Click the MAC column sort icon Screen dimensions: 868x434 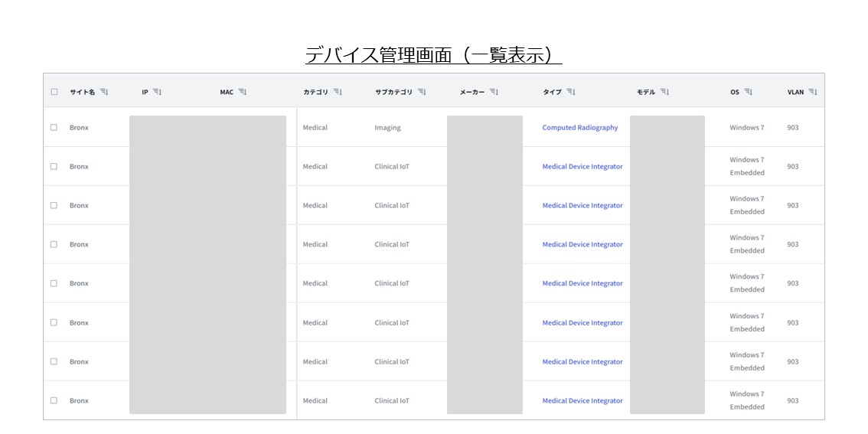243,92
